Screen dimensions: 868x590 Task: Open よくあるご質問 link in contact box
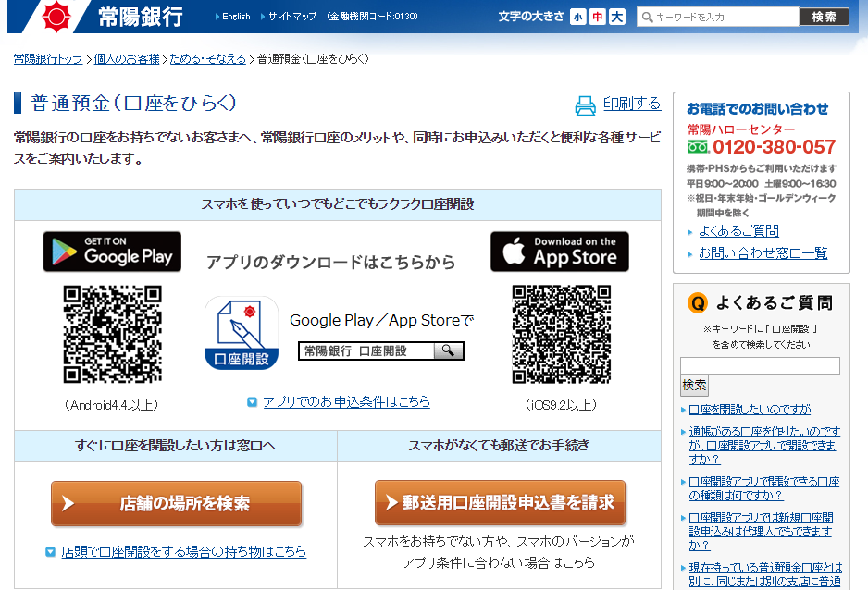point(738,231)
